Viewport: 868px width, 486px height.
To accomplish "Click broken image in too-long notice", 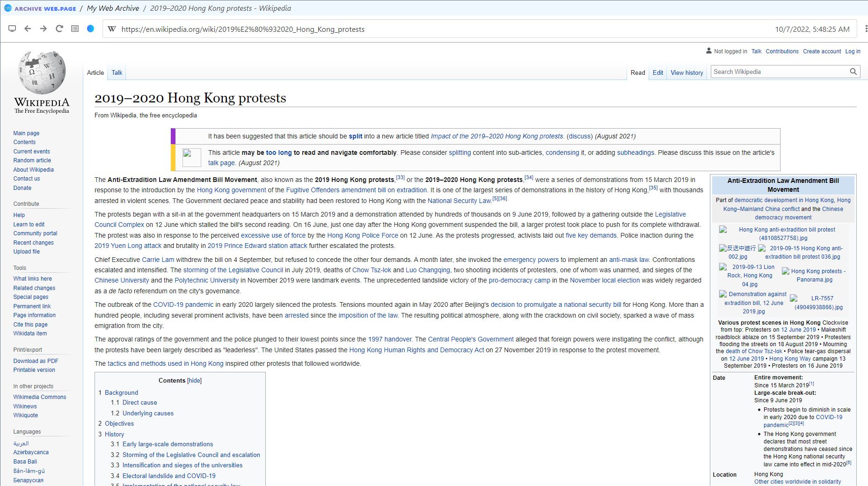I will 192,158.
